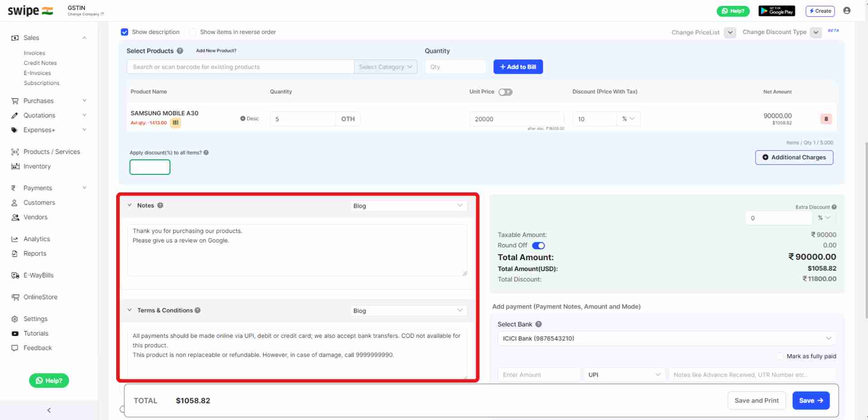Toggle the Round Off switch

(538, 246)
